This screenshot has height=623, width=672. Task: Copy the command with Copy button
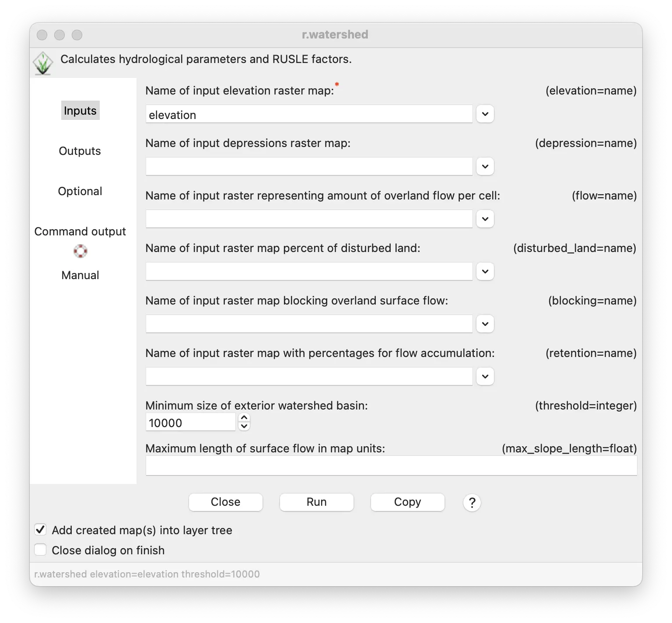408,502
